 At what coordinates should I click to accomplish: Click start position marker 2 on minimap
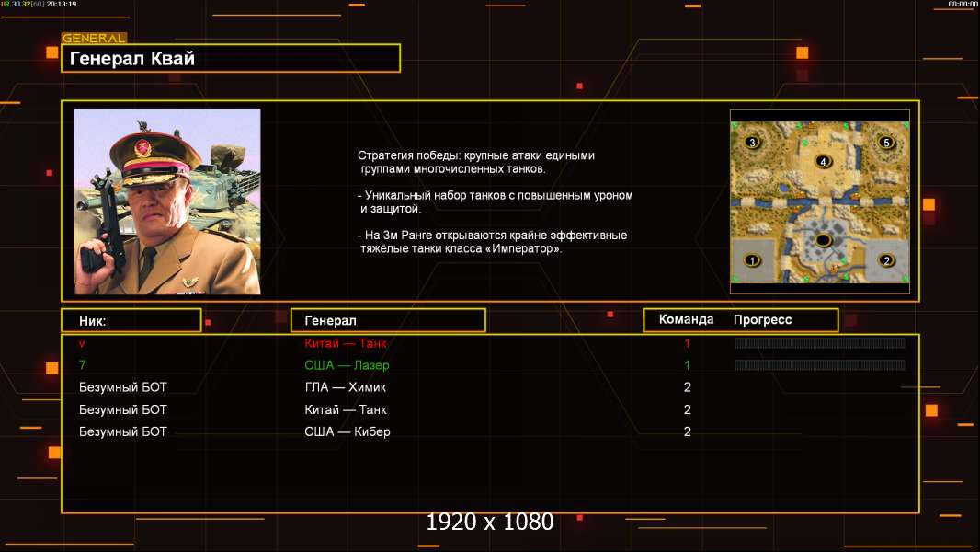(x=886, y=260)
